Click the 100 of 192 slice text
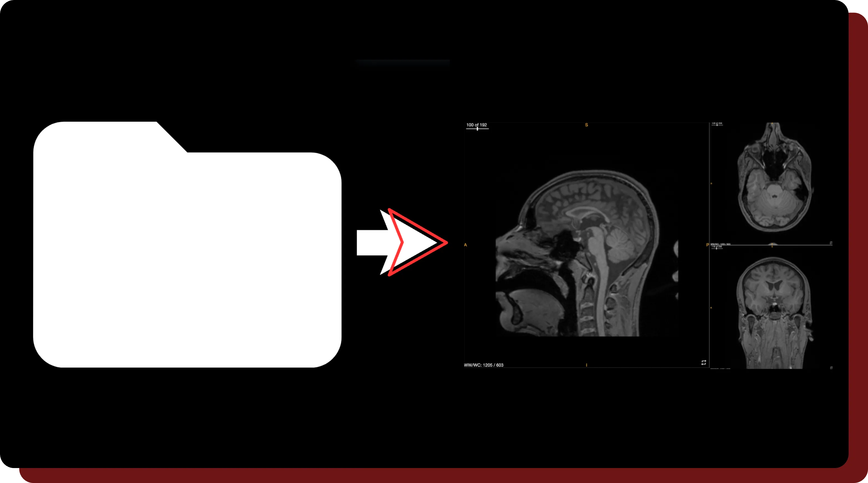 point(476,125)
